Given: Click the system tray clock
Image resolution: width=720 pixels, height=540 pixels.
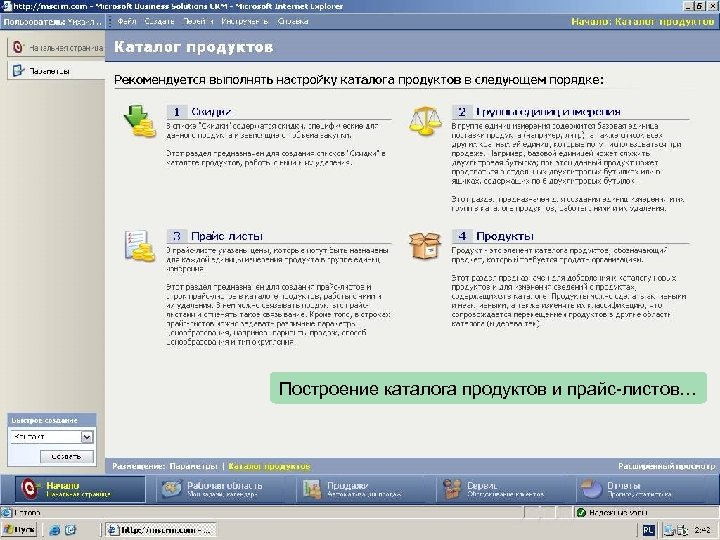Looking at the screenshot, I should [x=703, y=530].
